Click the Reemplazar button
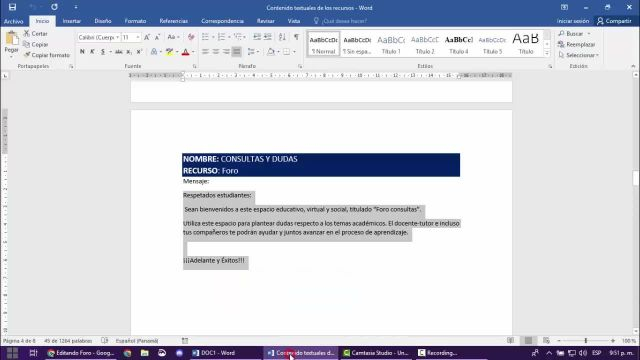Screen dimensions: 640x360 click(x=577, y=44)
